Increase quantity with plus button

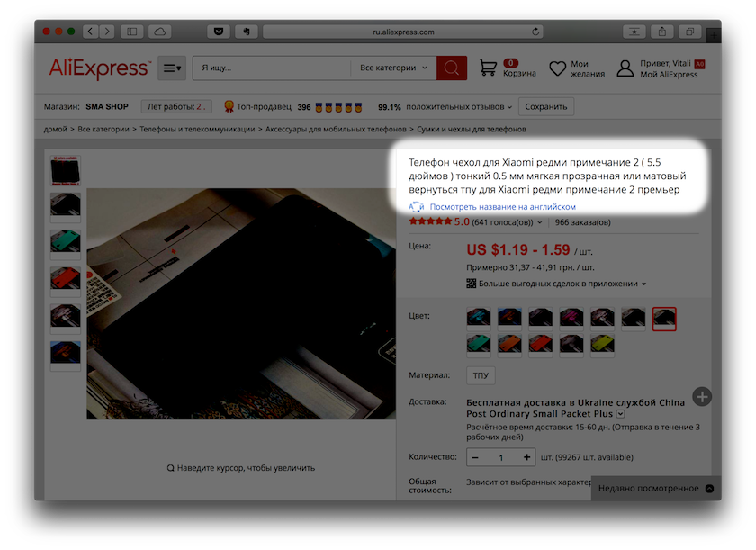pos(527,457)
